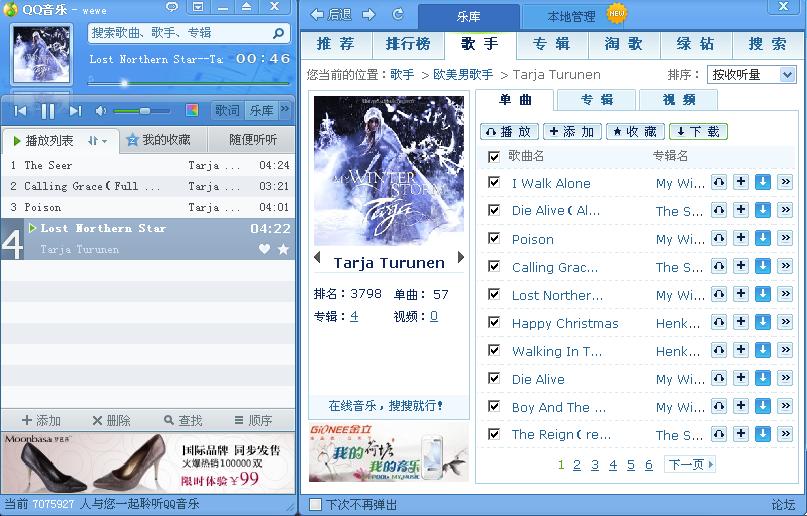Download the song Poison
Image resolution: width=807 pixels, height=516 pixels.
pos(763,238)
